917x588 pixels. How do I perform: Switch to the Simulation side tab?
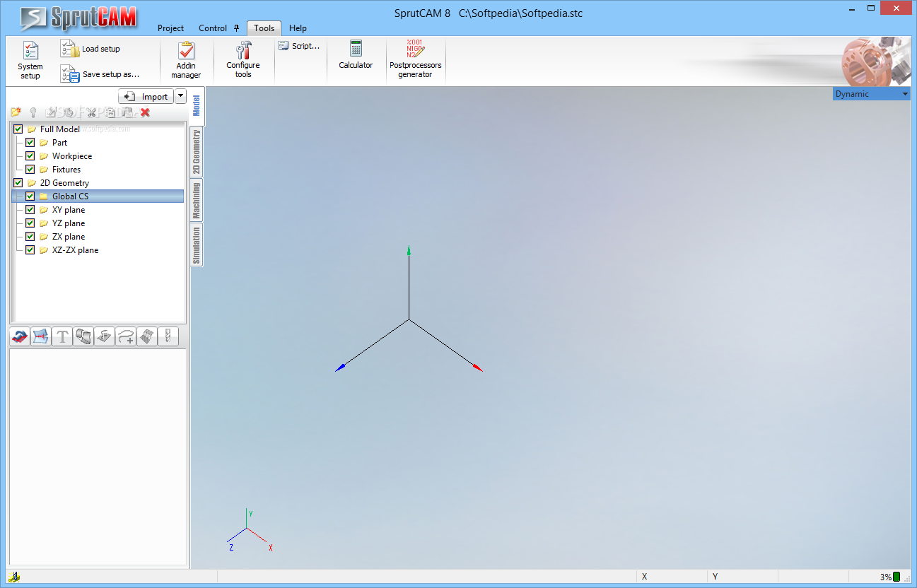point(197,245)
